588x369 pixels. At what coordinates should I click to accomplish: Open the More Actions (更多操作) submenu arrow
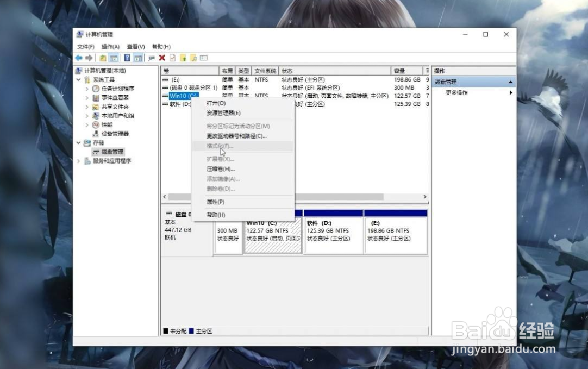[x=511, y=92]
